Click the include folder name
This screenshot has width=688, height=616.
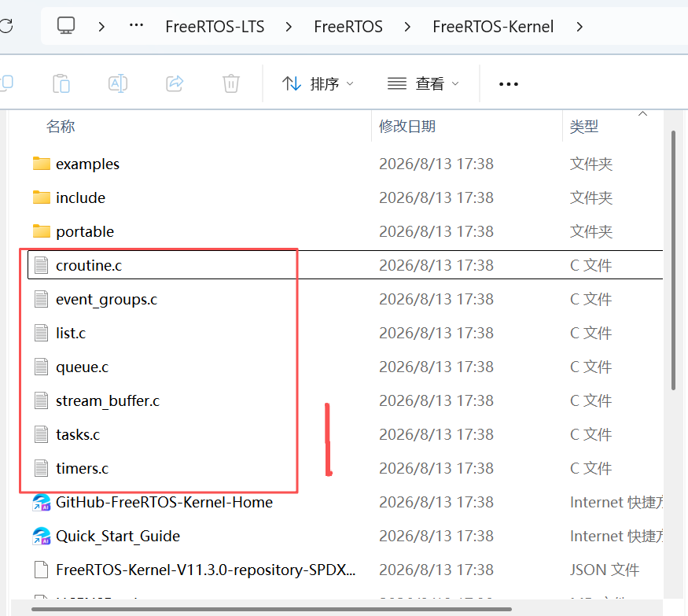80,197
